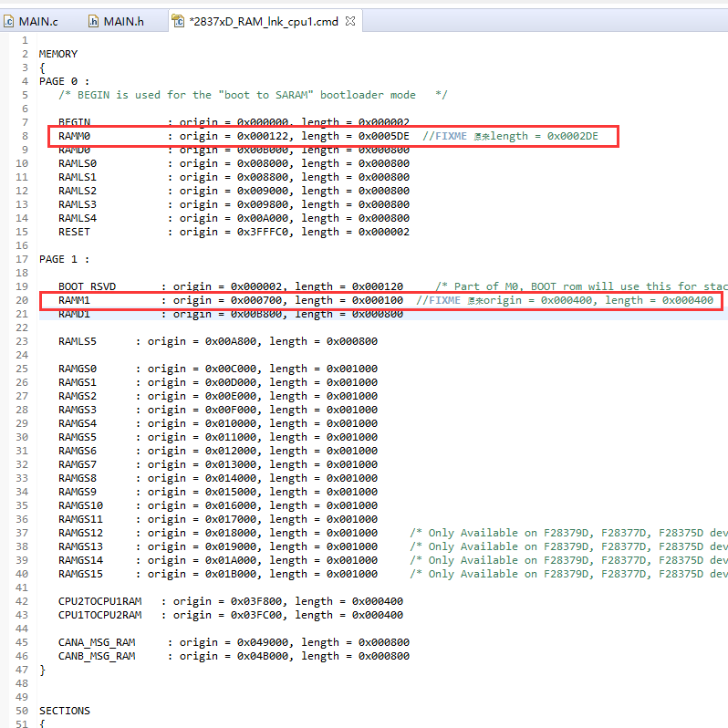Image resolution: width=728 pixels, height=728 pixels.
Task: Click the RAMM0 memory entry name
Action: pos(74,136)
